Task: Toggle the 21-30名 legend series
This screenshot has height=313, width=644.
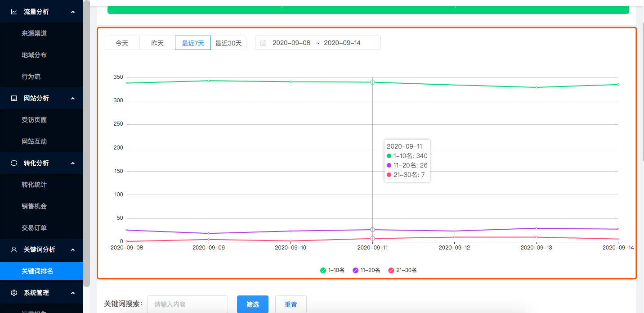Action: (402, 270)
